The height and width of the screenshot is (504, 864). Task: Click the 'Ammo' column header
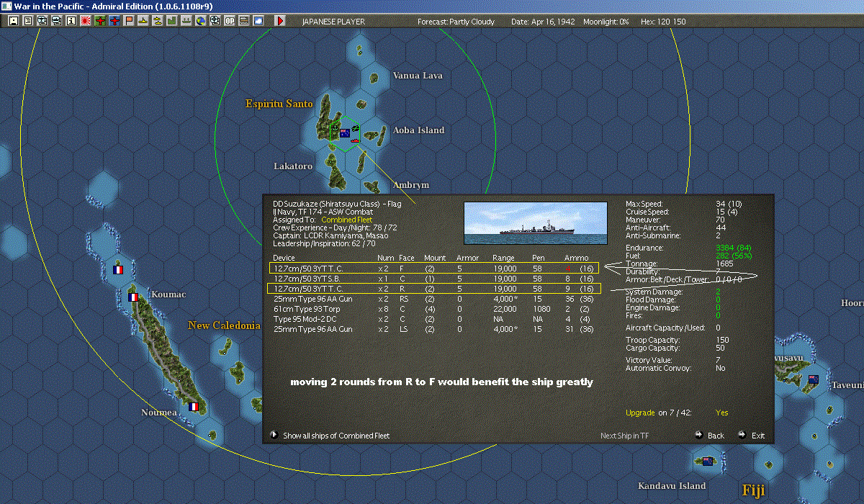click(x=576, y=258)
